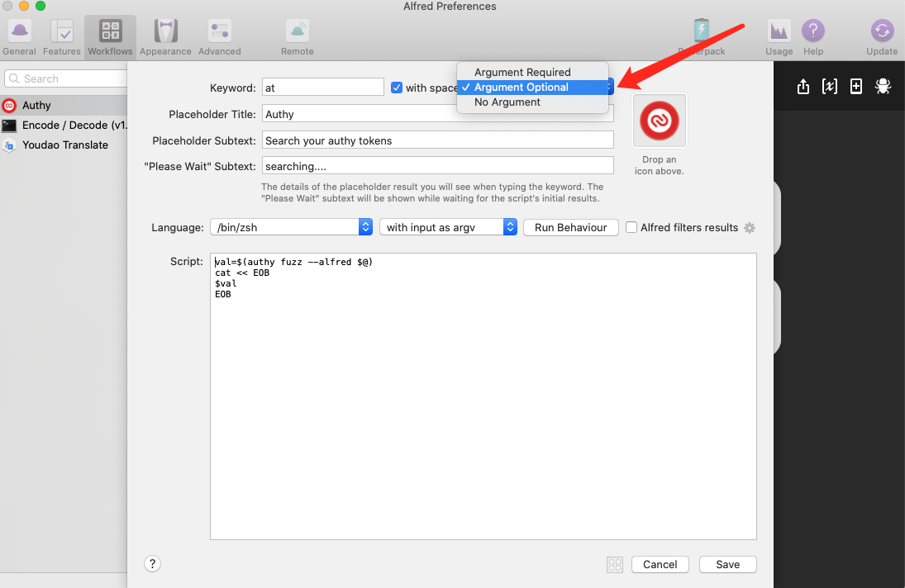The width and height of the screenshot is (905, 588).
Task: Open the Powerpack tab
Action: [702, 37]
